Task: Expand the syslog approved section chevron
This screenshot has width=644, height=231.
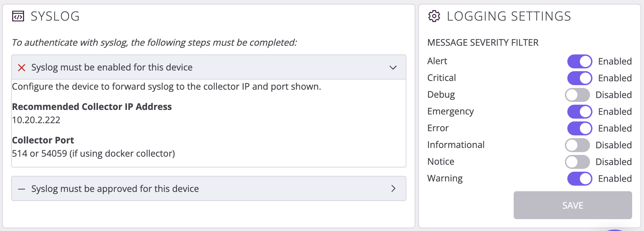Action: click(393, 188)
